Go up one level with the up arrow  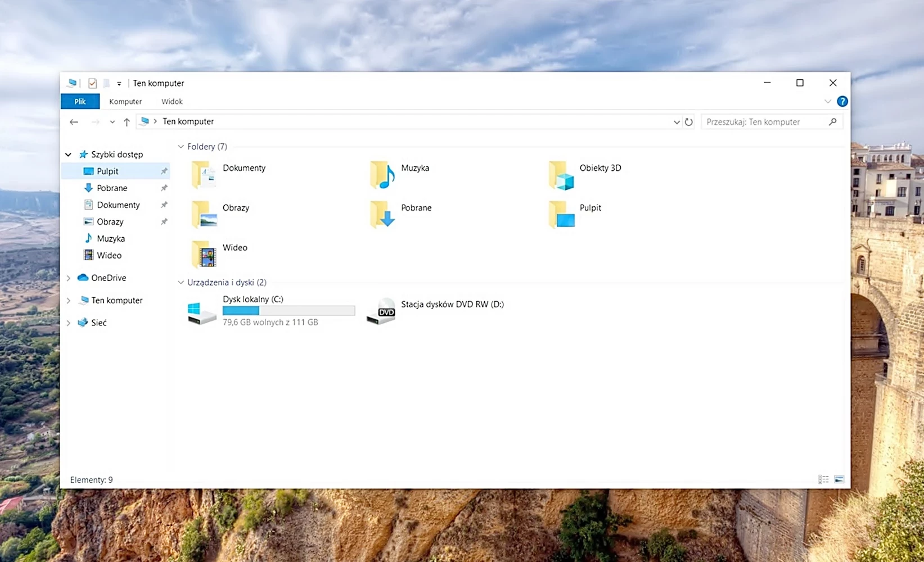[x=127, y=122]
